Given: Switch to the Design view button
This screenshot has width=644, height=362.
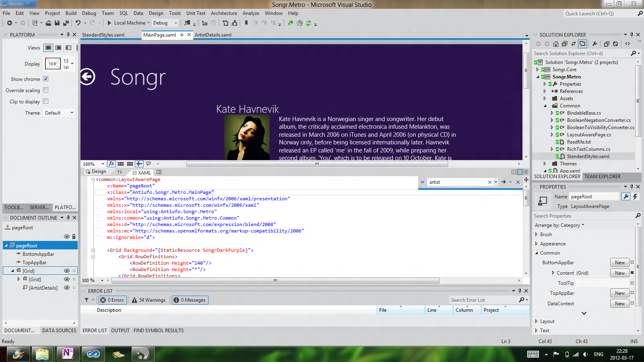Looking at the screenshot, I should click(96, 172).
